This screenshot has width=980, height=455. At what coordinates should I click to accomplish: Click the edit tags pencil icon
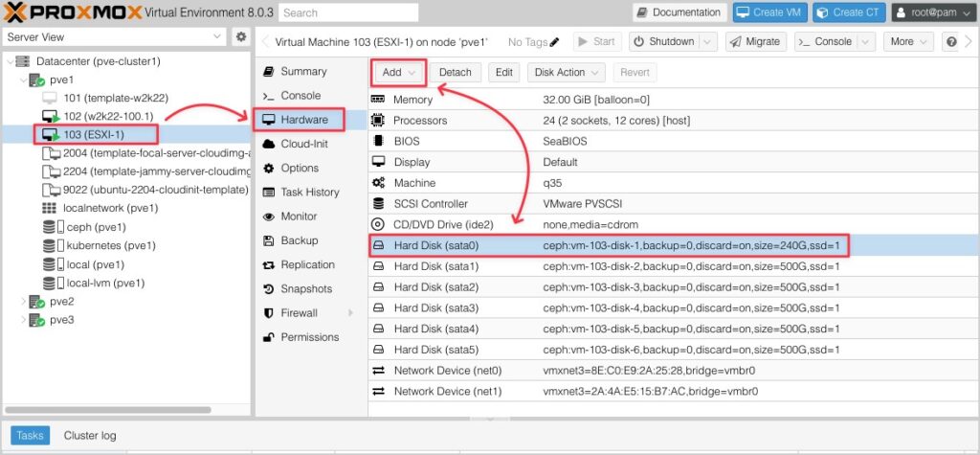tap(554, 42)
